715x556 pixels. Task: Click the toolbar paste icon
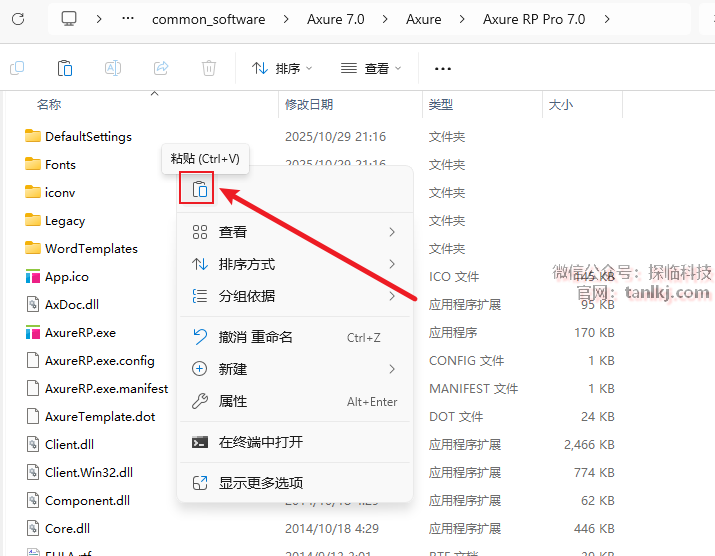tap(65, 68)
